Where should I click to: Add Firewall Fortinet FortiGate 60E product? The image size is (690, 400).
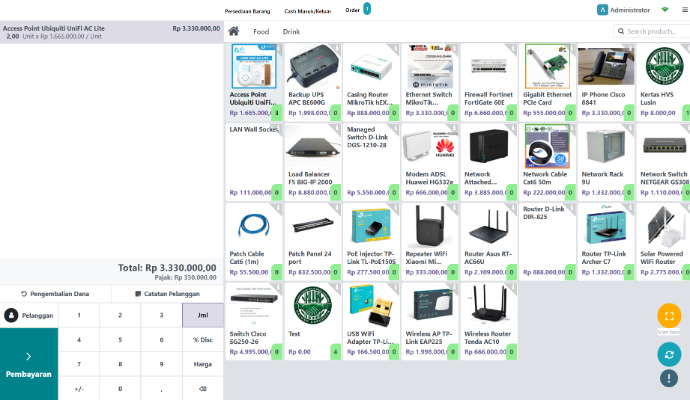point(488,81)
